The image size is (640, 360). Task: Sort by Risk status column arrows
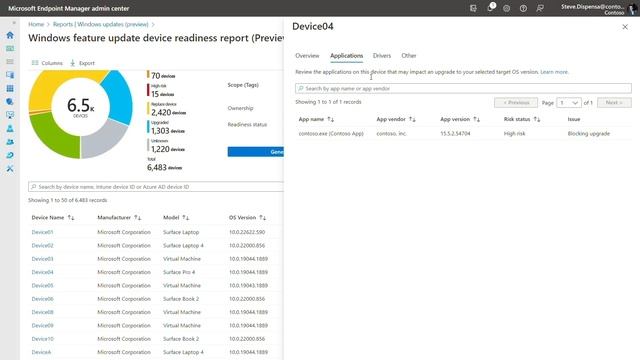[537, 119]
